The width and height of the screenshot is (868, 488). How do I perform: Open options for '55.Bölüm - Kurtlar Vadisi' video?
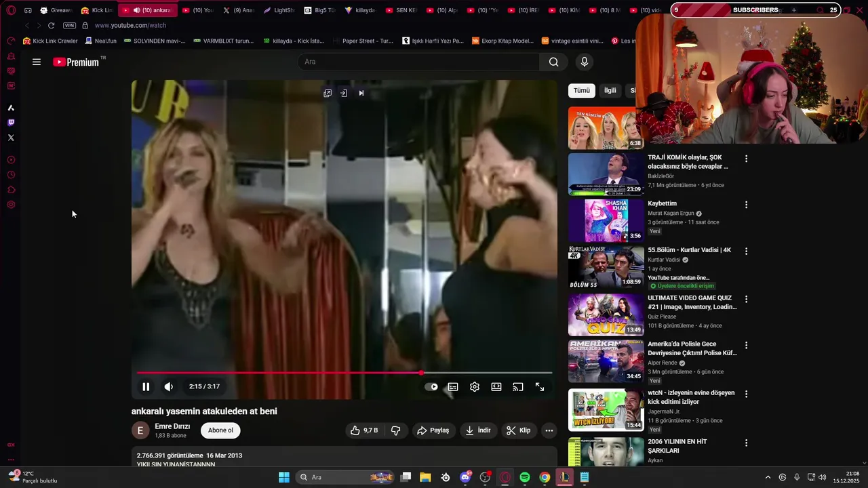746,251
